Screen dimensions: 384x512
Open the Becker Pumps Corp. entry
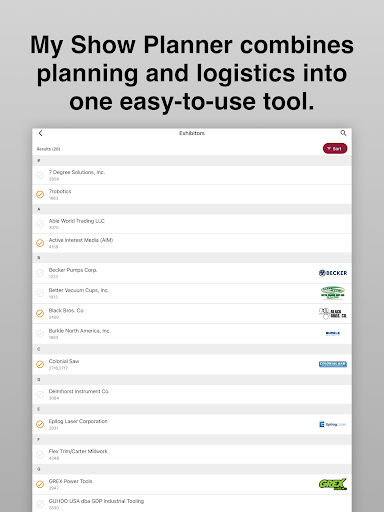[192, 273]
